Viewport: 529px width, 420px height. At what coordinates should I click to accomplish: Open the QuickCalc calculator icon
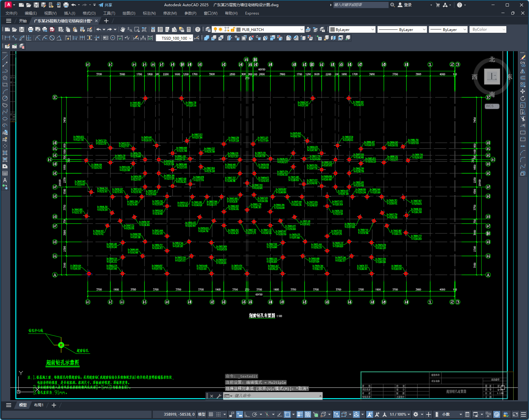click(x=189, y=29)
